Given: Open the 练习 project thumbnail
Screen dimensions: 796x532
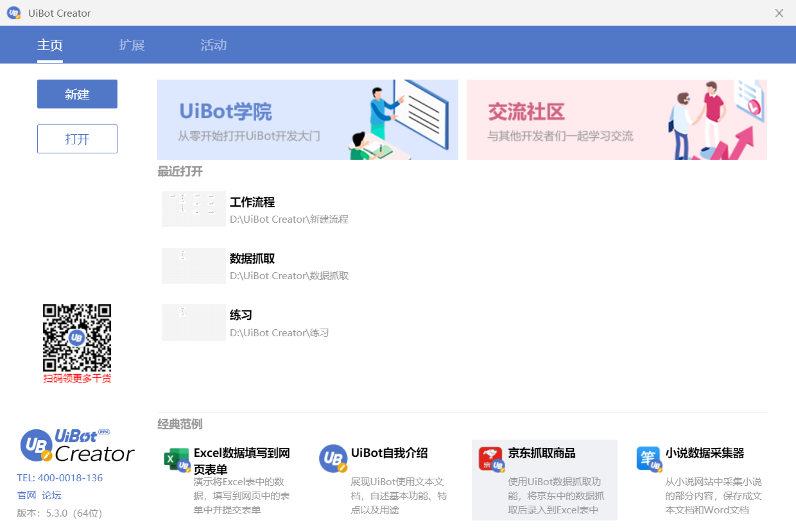Looking at the screenshot, I should pos(194,322).
